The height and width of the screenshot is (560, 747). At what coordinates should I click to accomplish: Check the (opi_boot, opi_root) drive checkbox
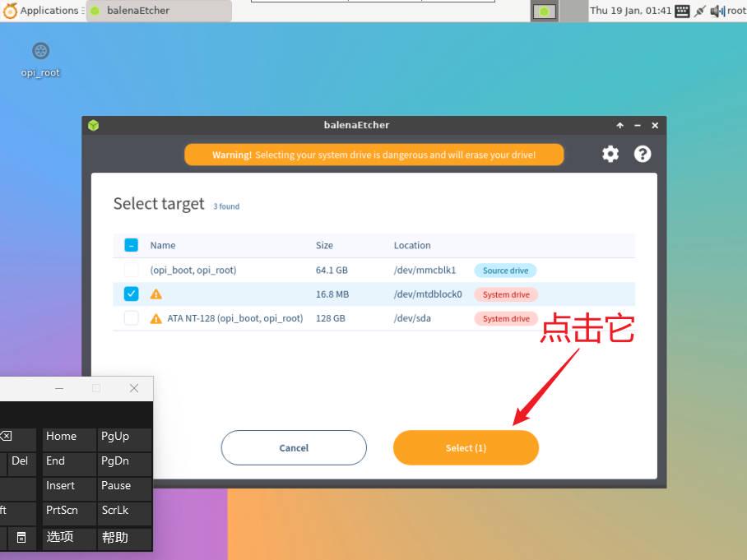(x=131, y=270)
